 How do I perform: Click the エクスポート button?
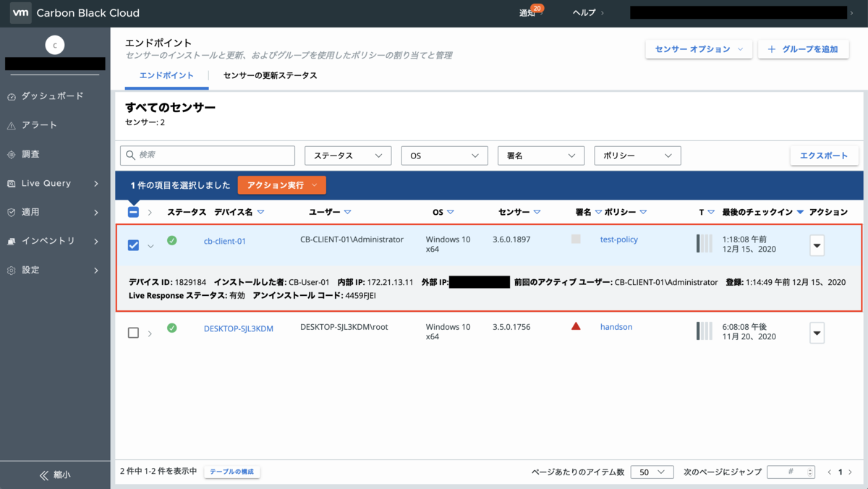[x=824, y=156]
